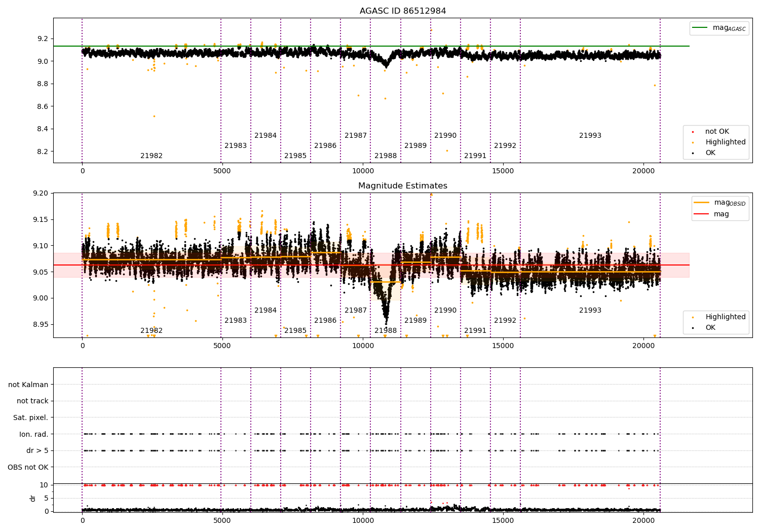Click obsid label 21985 in the AGASC plot
This screenshot has width=760, height=532.
[x=295, y=156]
